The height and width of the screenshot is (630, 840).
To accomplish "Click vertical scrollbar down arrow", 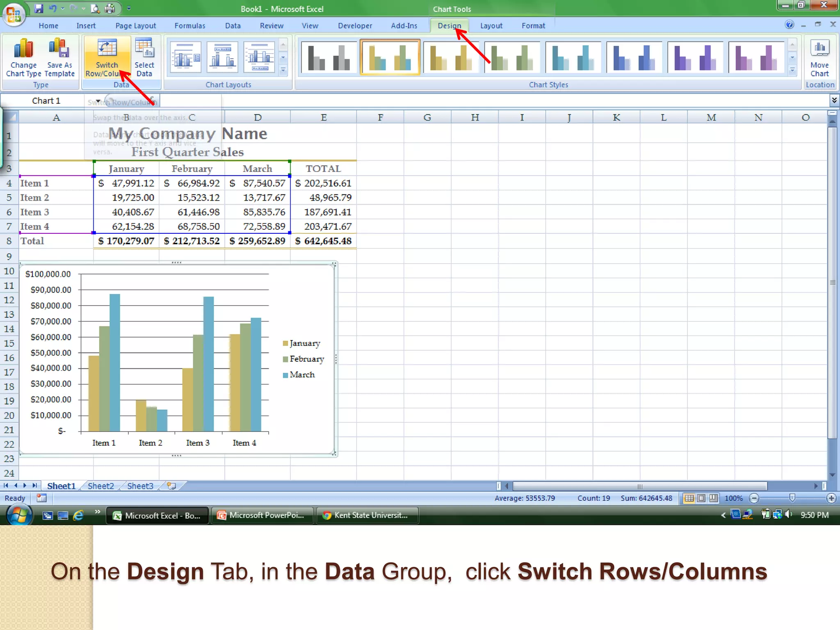I will (x=833, y=475).
